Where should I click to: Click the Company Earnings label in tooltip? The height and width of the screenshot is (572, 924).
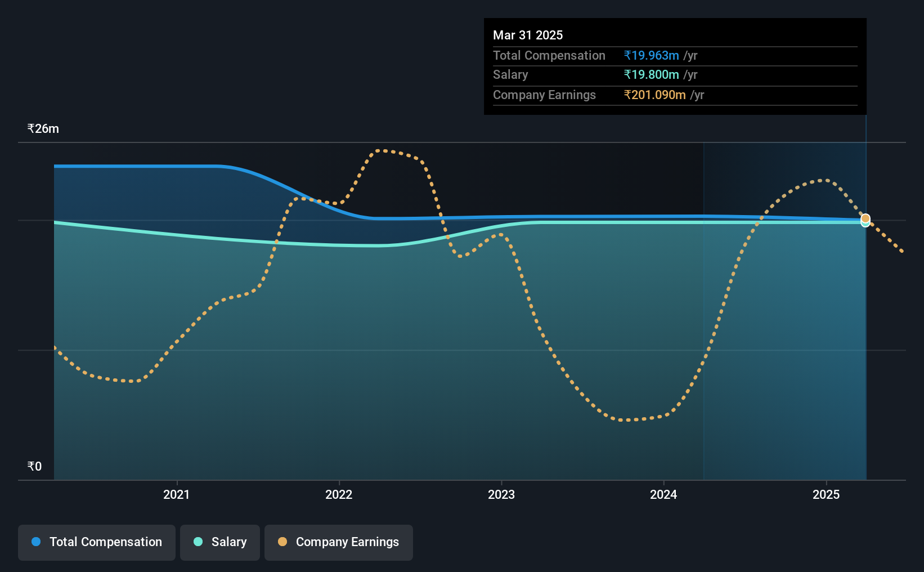coord(544,95)
